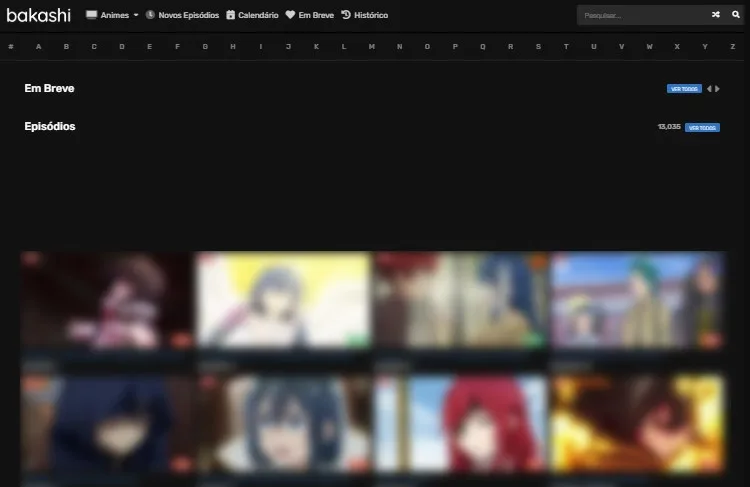The image size is (750, 487).
Task: Click the heart icon beside Em Breve
Action: tap(290, 15)
